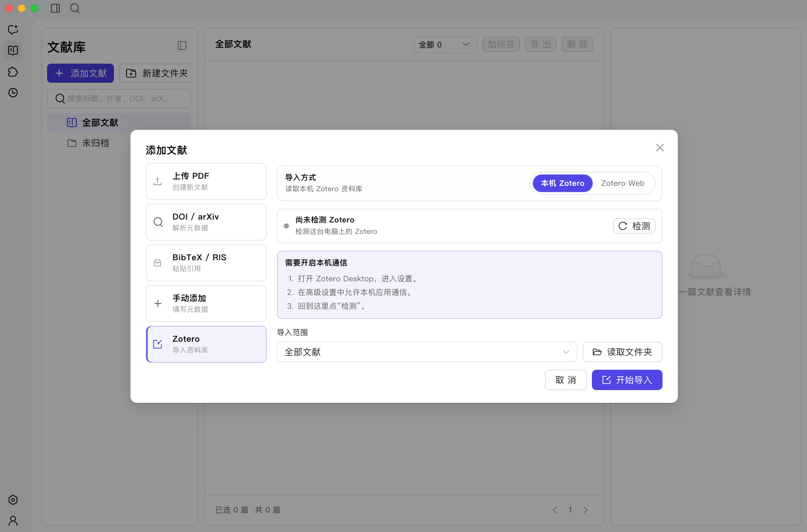Focus the library search input field
The image size is (807, 532).
tap(119, 99)
